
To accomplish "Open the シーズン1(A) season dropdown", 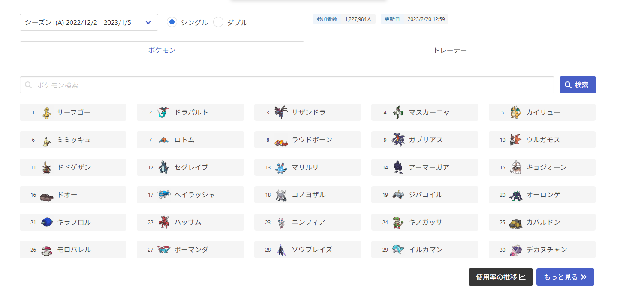I will 89,22.
